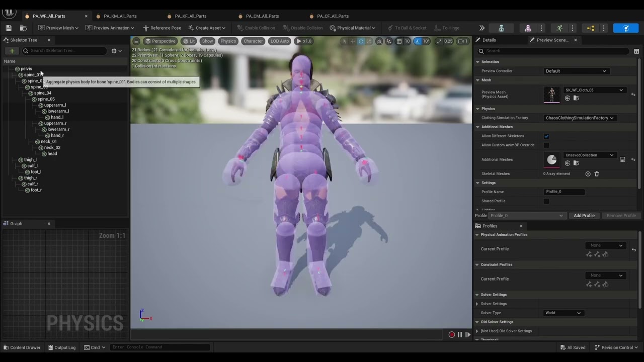Screen dimensions: 644x362
Task: Open the UnsavedCollection dropdown
Action: click(589, 155)
